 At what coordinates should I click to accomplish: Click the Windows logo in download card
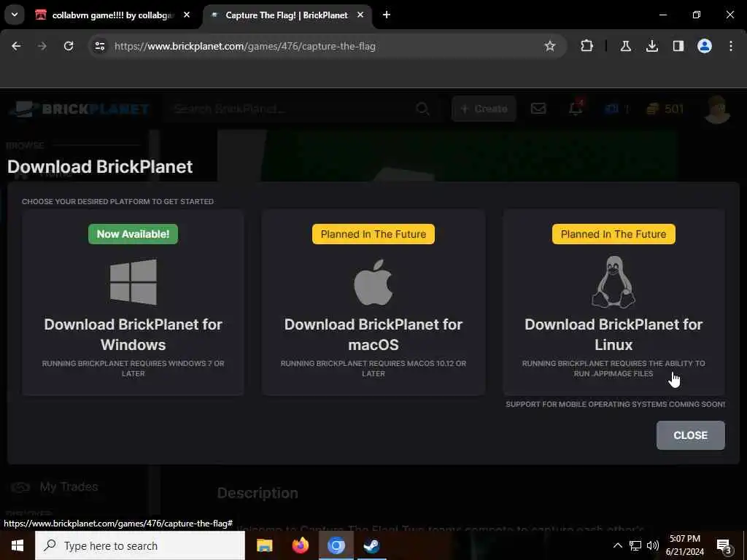pos(133,282)
